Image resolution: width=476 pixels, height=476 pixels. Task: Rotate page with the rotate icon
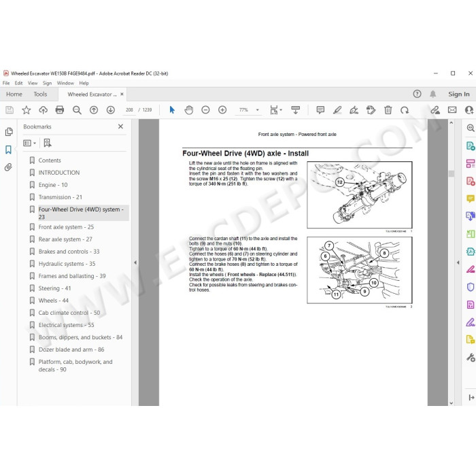(x=405, y=110)
